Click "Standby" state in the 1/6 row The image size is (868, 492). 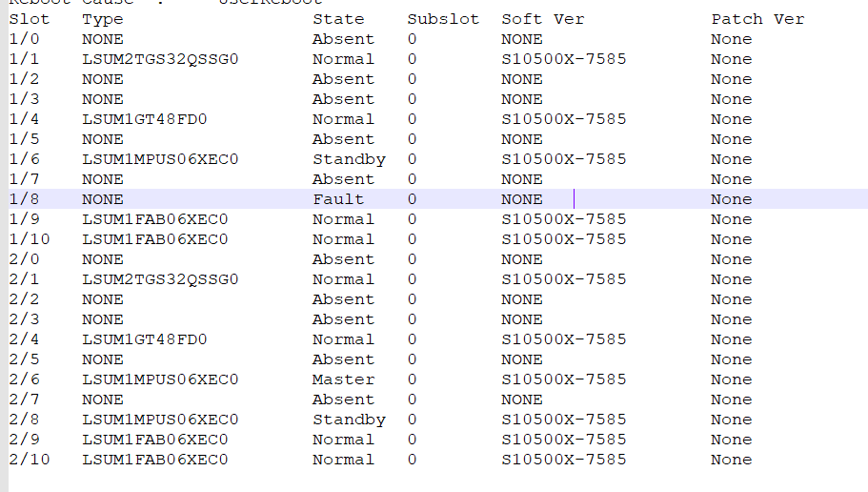pyautogui.click(x=349, y=159)
